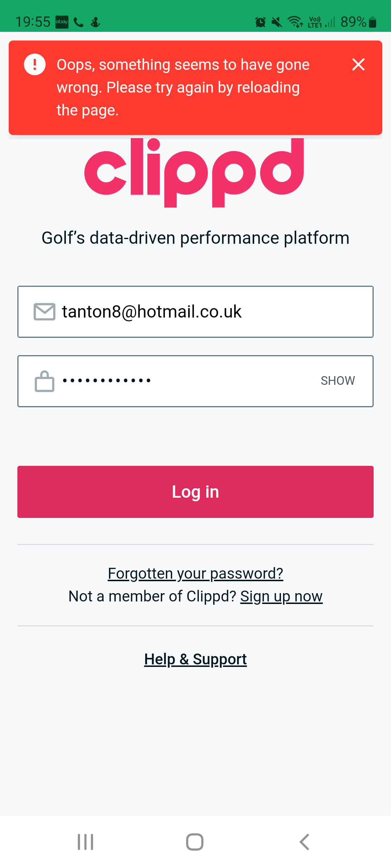Tap the exclamation alert icon
The width and height of the screenshot is (391, 868).
point(35,64)
